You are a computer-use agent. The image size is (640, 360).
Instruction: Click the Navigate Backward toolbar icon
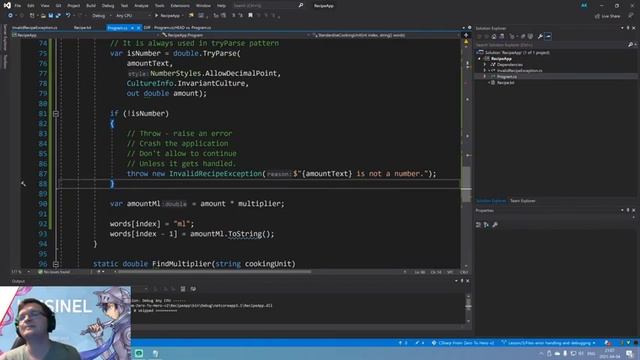pyautogui.click(x=10, y=16)
